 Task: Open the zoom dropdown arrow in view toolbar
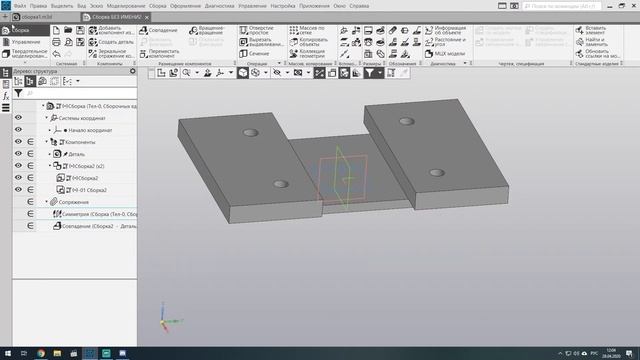coord(197,73)
